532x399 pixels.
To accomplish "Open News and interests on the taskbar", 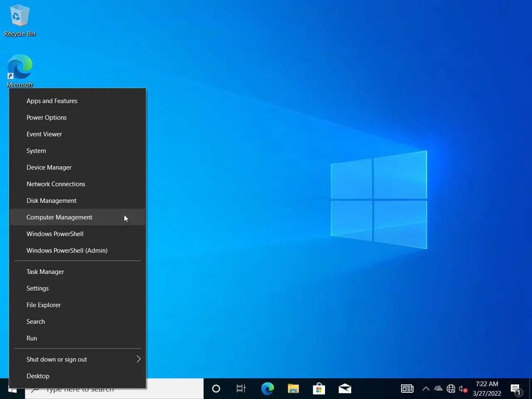I will 407,389.
